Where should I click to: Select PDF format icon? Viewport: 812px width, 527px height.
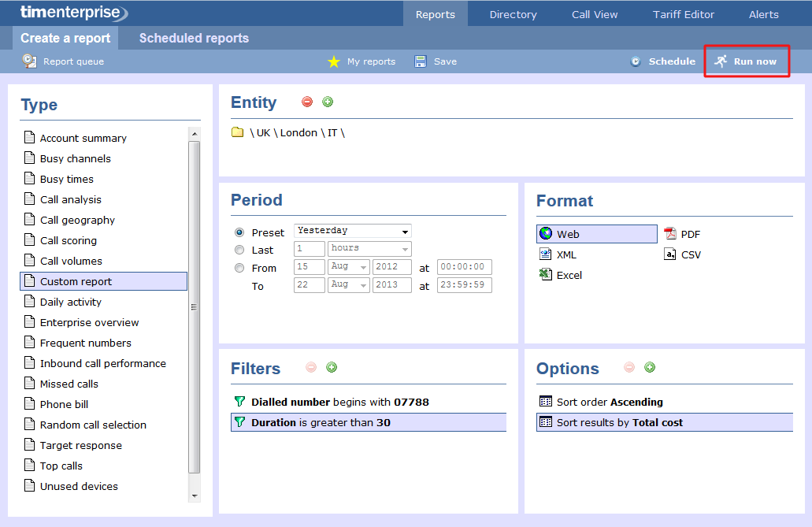[670, 234]
